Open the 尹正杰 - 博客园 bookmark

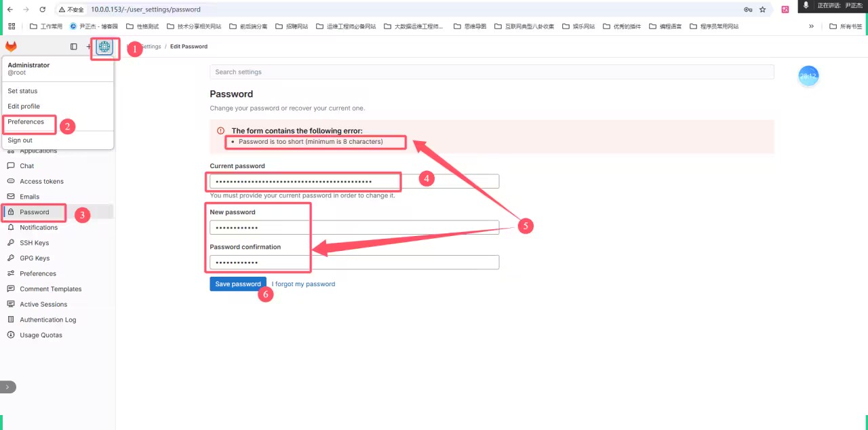[94, 26]
